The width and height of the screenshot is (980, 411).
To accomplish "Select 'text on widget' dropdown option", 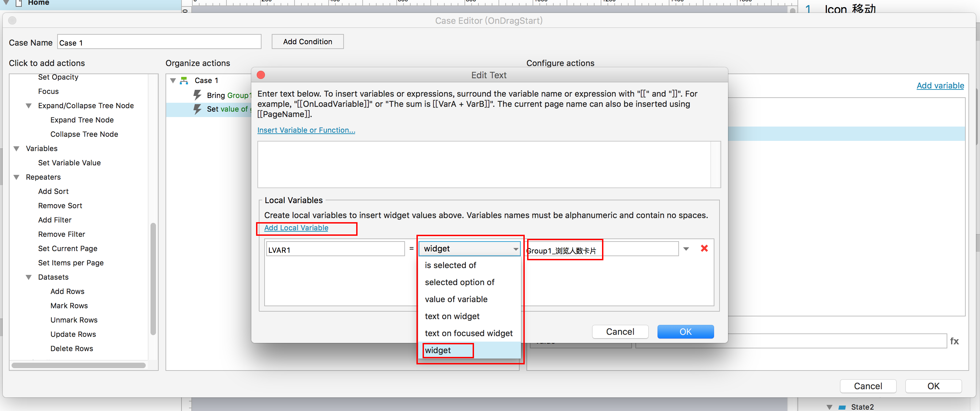I will coord(452,316).
